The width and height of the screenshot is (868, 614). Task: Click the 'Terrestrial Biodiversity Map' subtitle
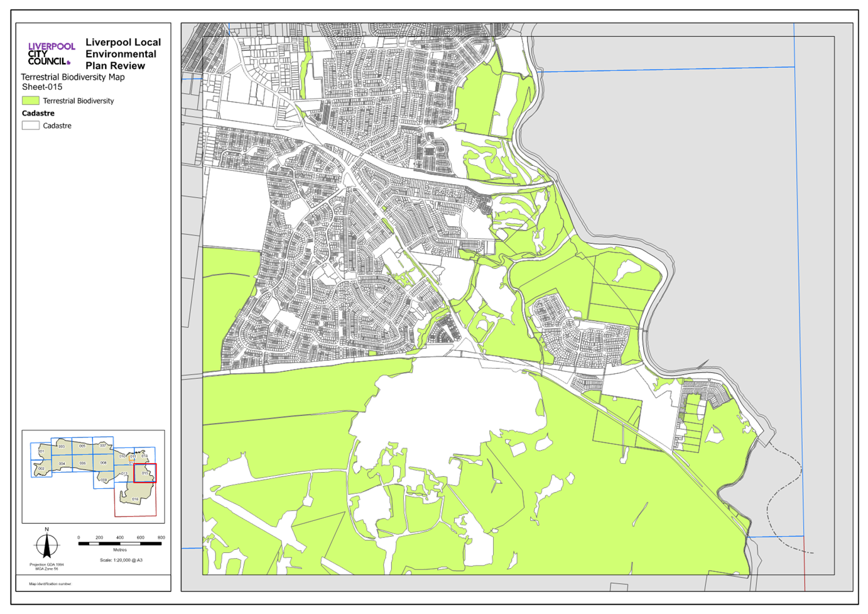[73, 77]
